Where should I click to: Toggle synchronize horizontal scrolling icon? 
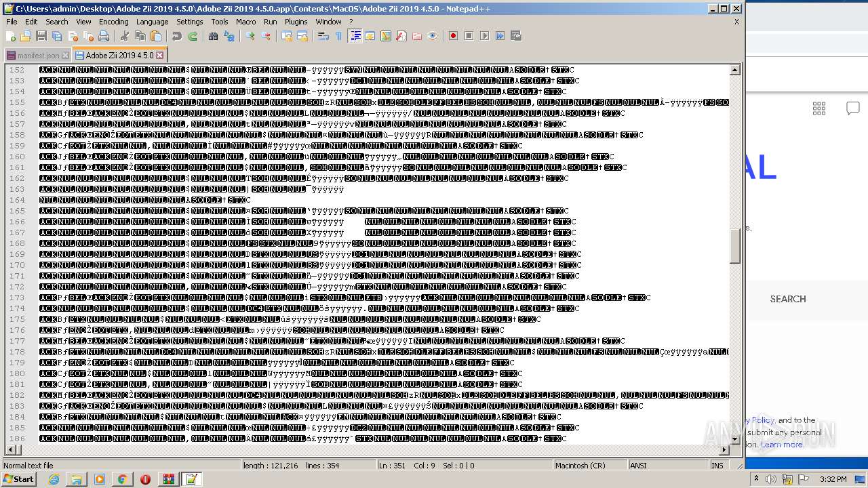302,36
